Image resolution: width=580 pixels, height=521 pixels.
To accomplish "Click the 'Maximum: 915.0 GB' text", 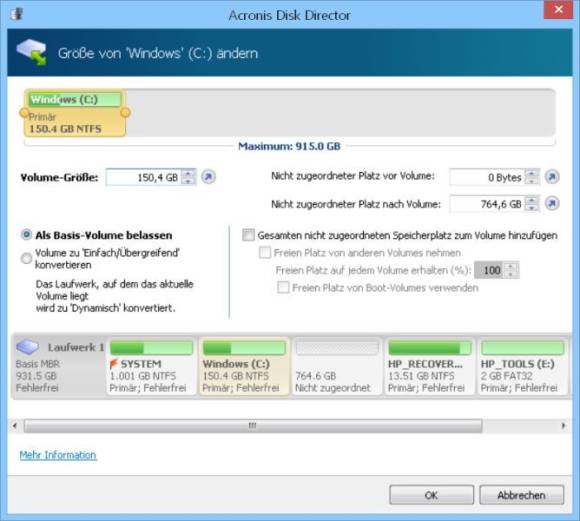I will click(289, 146).
